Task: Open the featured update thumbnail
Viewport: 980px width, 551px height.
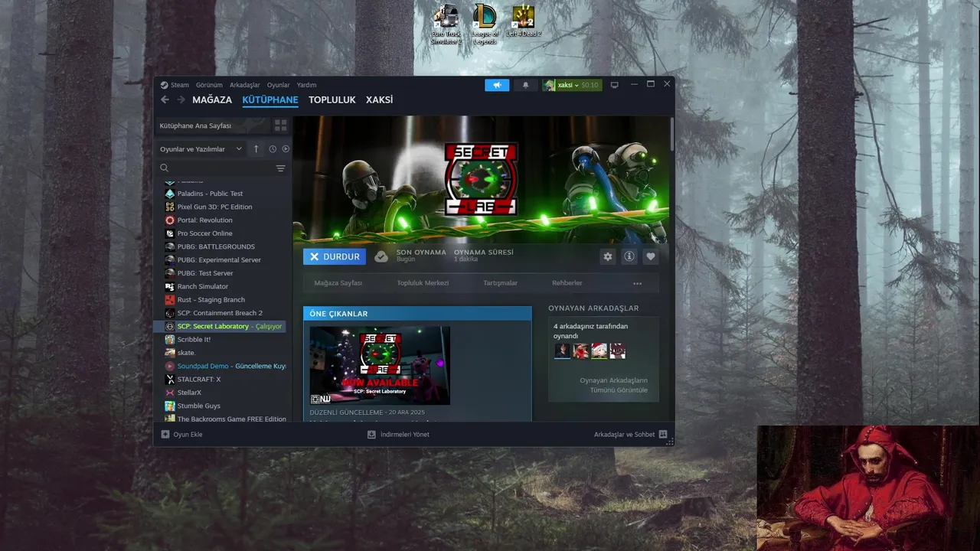Action: pos(380,365)
